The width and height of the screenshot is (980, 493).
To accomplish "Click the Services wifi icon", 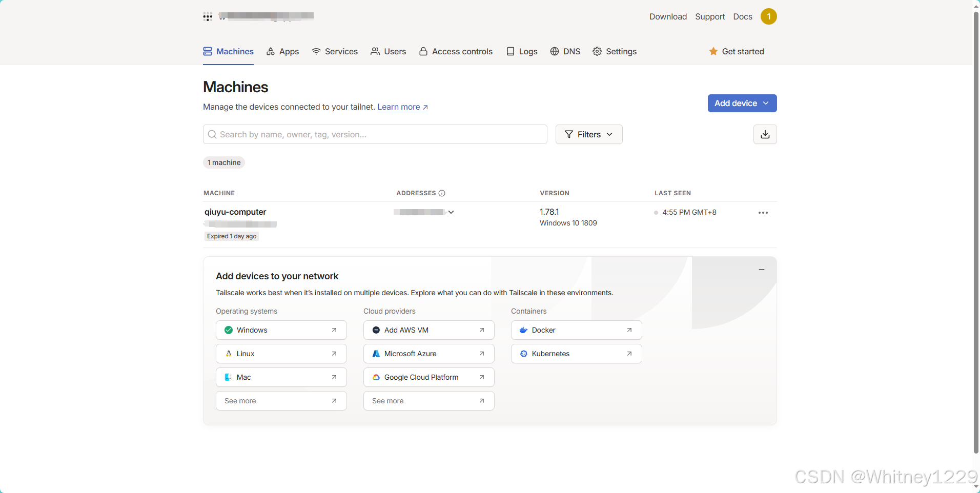I will pos(316,51).
